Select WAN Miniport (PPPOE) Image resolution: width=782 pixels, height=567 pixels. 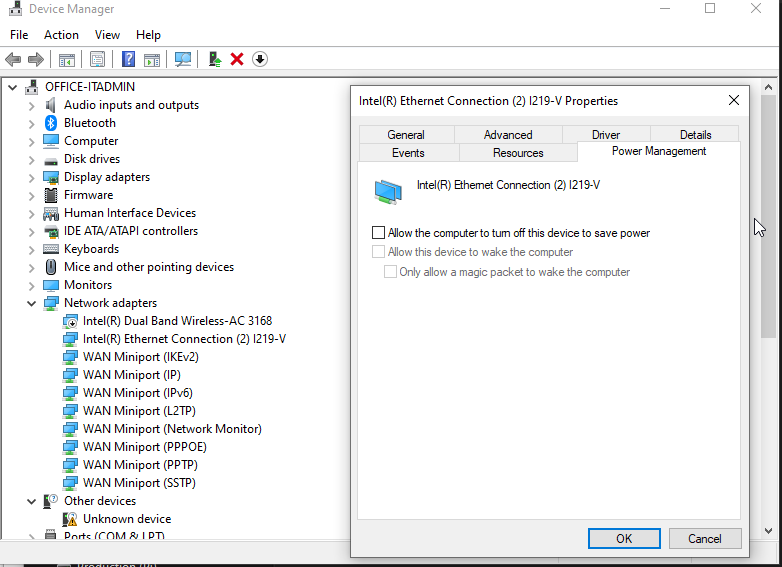point(145,447)
